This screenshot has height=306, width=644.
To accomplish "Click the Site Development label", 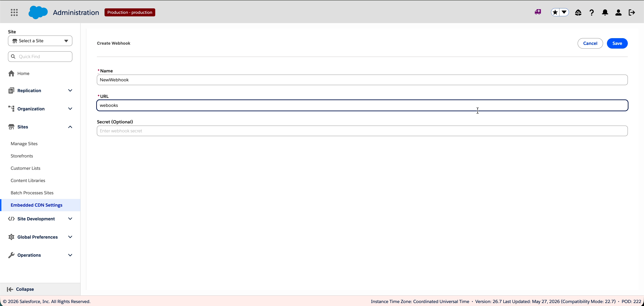I will (36, 219).
